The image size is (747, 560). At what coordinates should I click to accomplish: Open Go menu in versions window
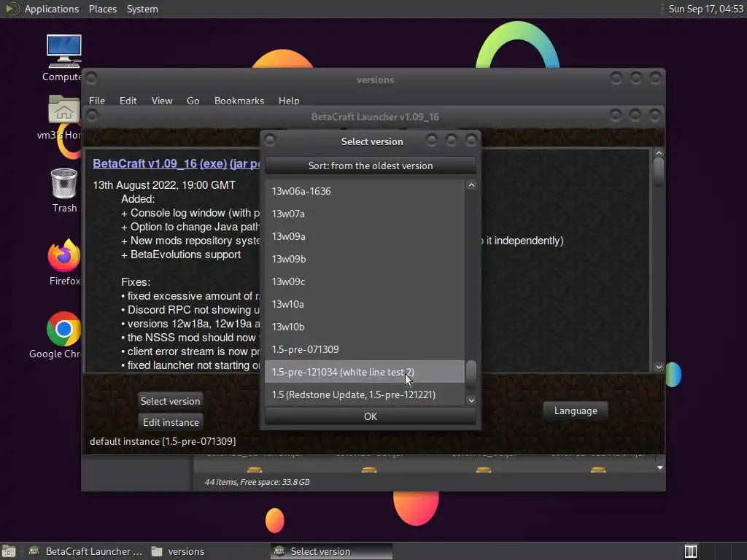193,101
